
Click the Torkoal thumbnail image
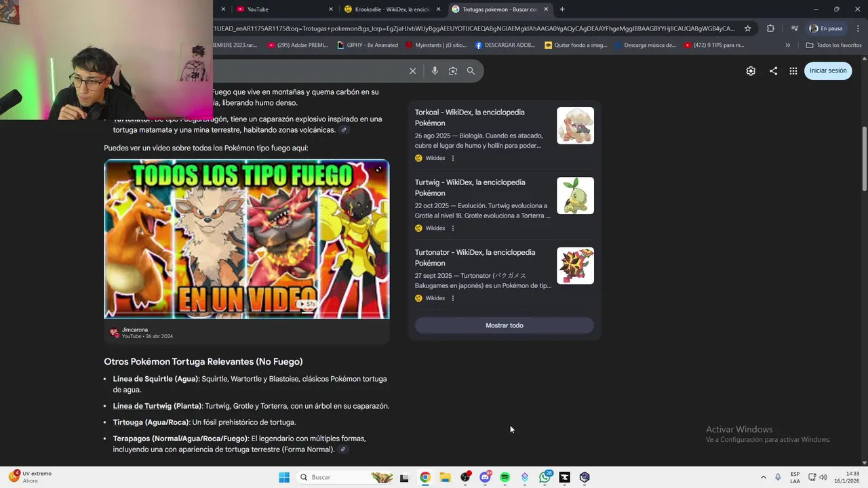point(575,125)
